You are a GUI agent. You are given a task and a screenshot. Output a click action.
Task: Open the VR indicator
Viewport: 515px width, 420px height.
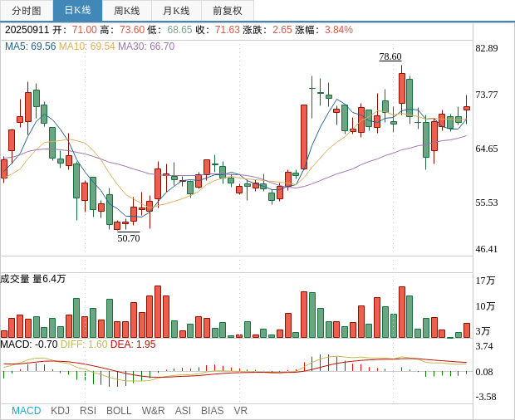(241, 411)
